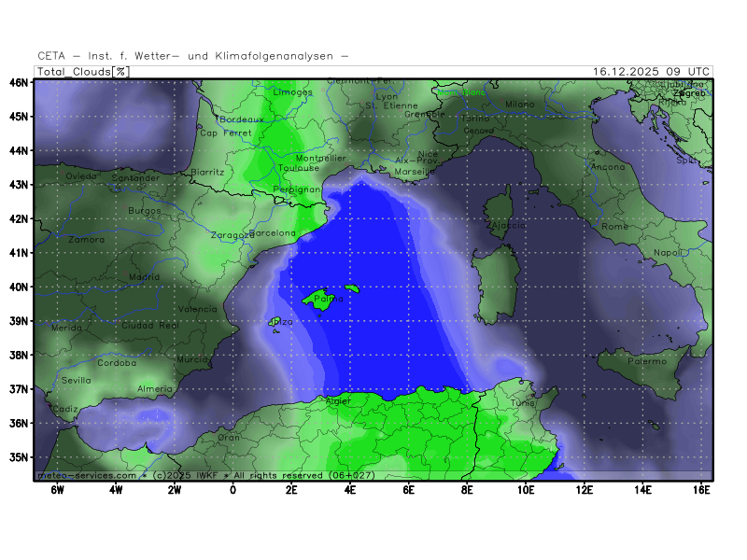Click the Rome city label
This screenshot has width=747, height=560.
tap(615, 227)
